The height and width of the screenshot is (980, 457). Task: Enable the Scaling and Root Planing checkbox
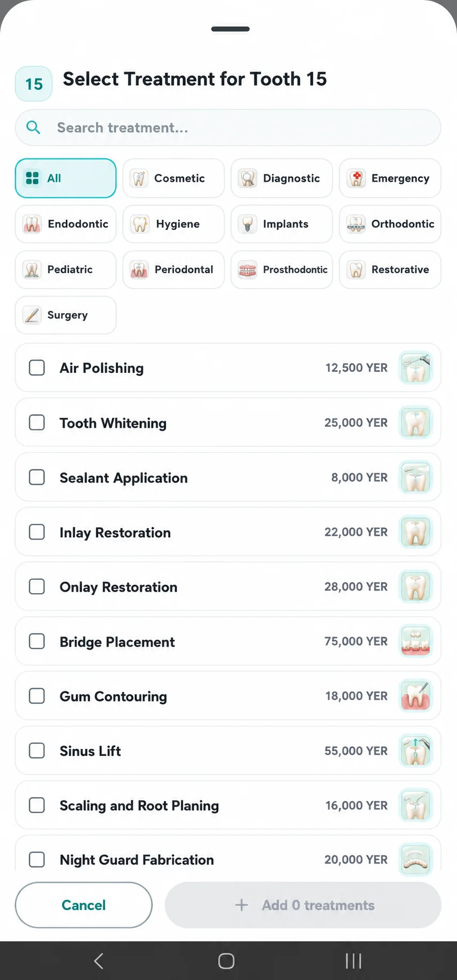[x=37, y=805]
